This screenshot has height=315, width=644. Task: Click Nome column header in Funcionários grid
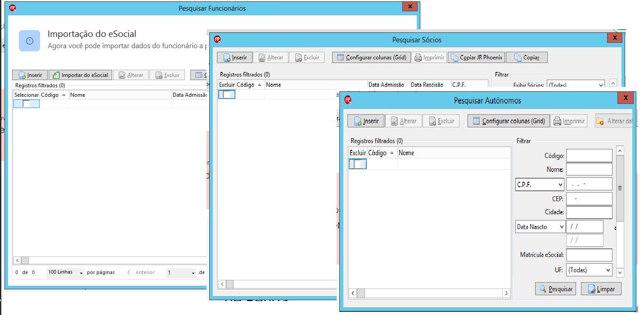click(120, 95)
